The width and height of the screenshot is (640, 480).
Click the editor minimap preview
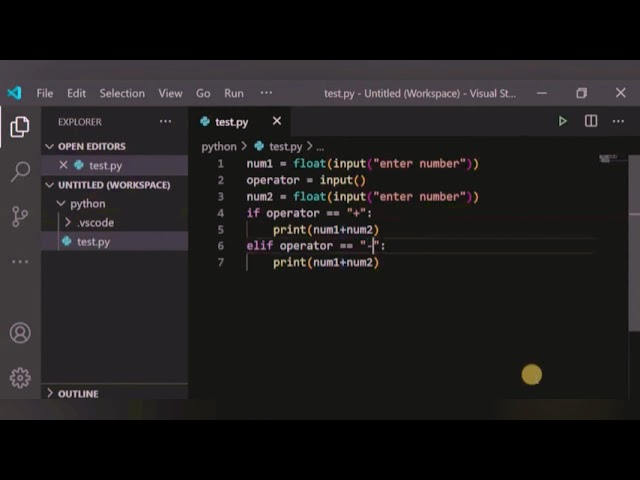click(x=610, y=158)
